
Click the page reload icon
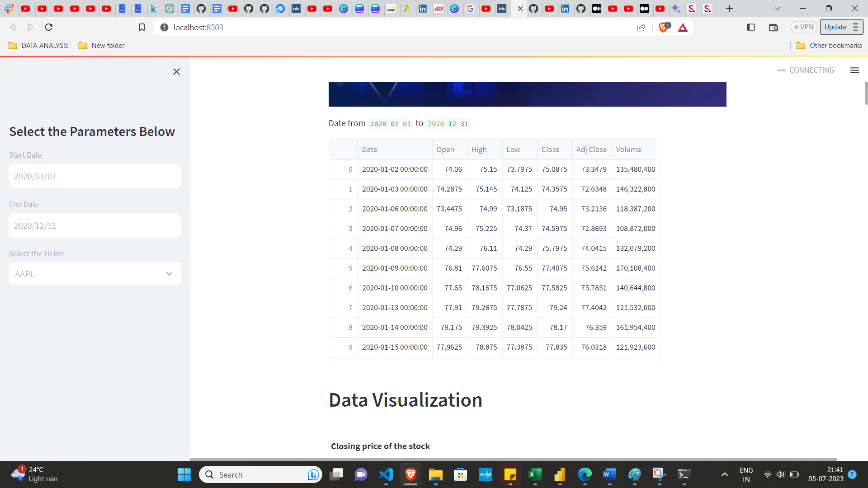[48, 27]
